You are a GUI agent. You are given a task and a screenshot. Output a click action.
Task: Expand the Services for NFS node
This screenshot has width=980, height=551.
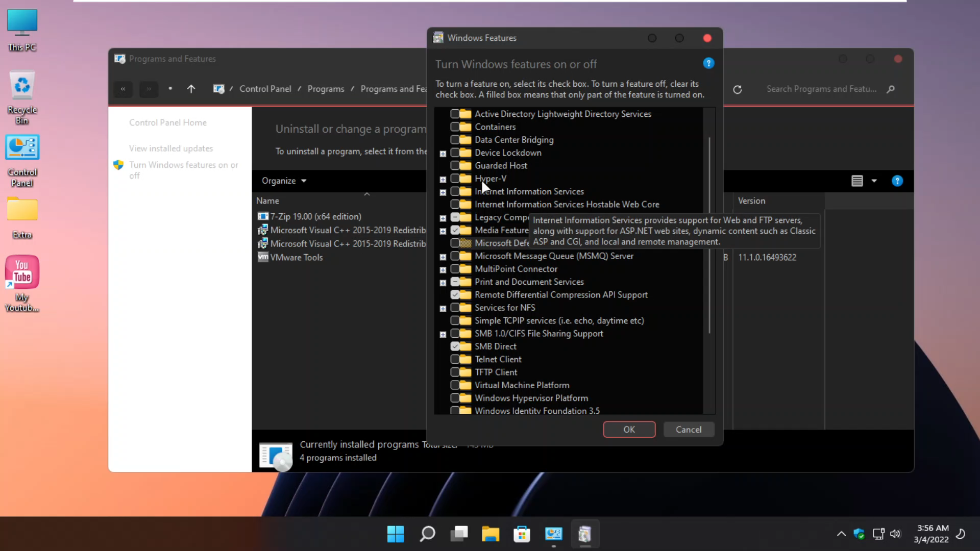443,309
